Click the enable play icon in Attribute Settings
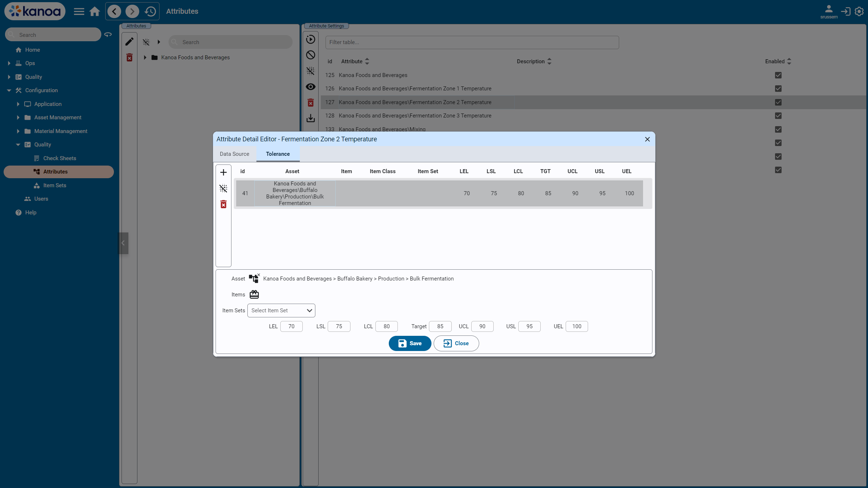 point(311,39)
